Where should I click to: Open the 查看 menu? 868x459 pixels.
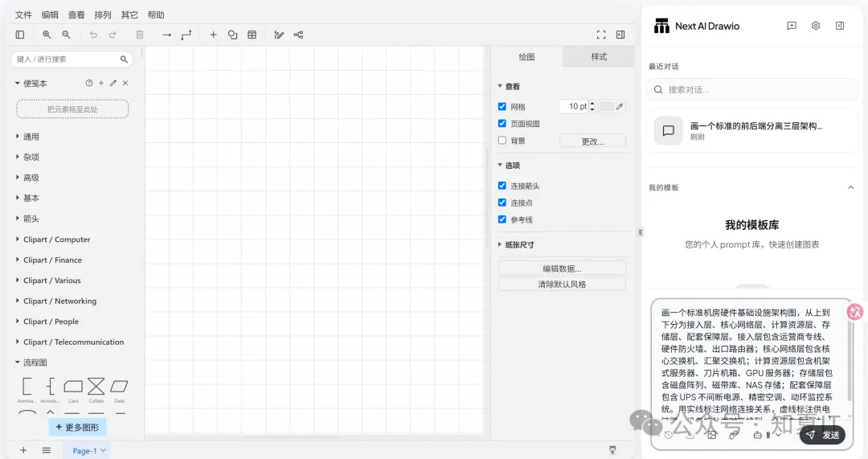76,15
